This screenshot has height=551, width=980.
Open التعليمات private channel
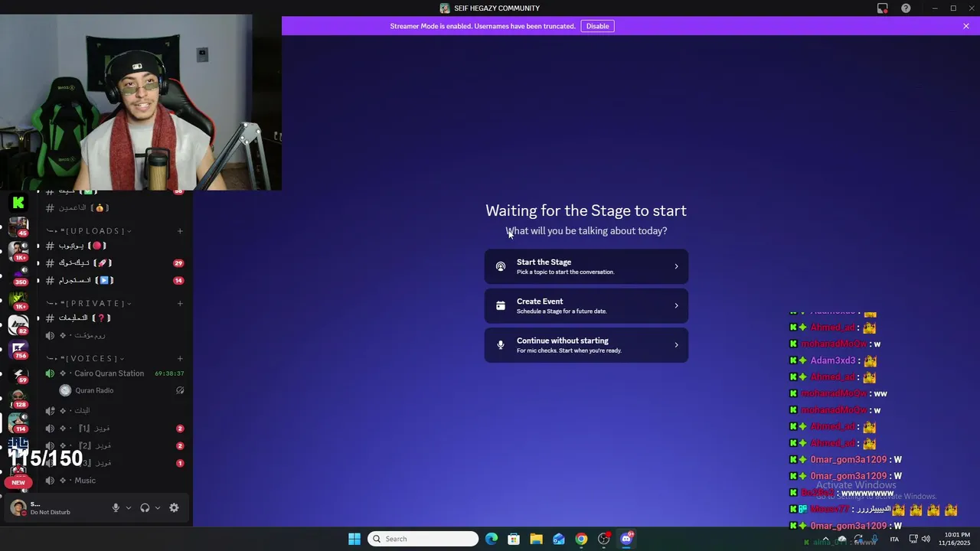tap(113, 318)
